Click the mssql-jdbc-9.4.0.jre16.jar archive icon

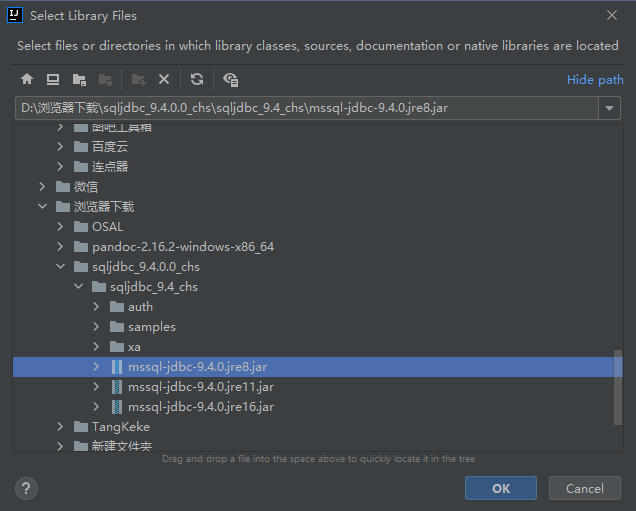[117, 407]
